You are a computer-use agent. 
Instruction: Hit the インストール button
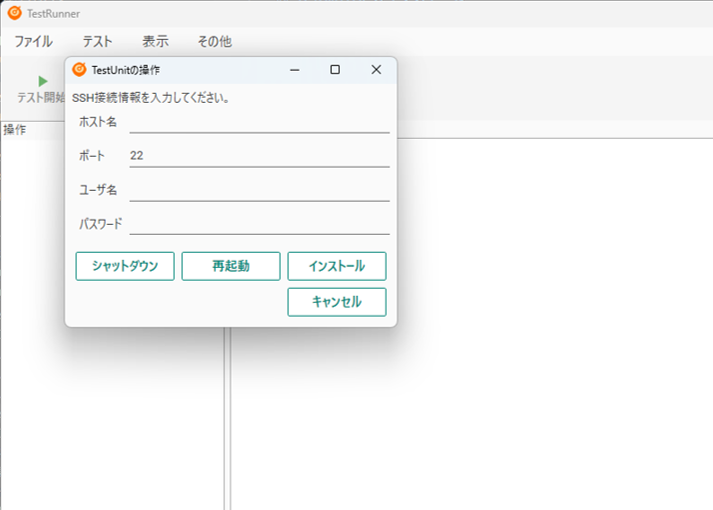point(336,266)
